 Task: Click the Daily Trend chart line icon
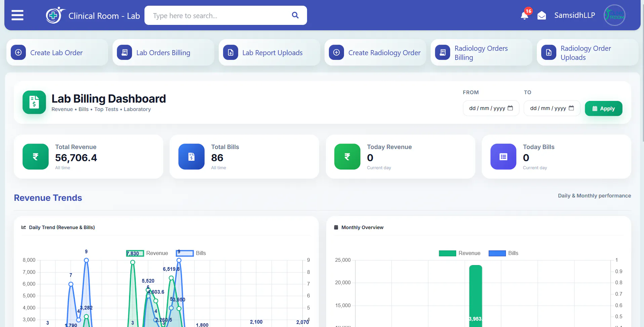click(24, 227)
